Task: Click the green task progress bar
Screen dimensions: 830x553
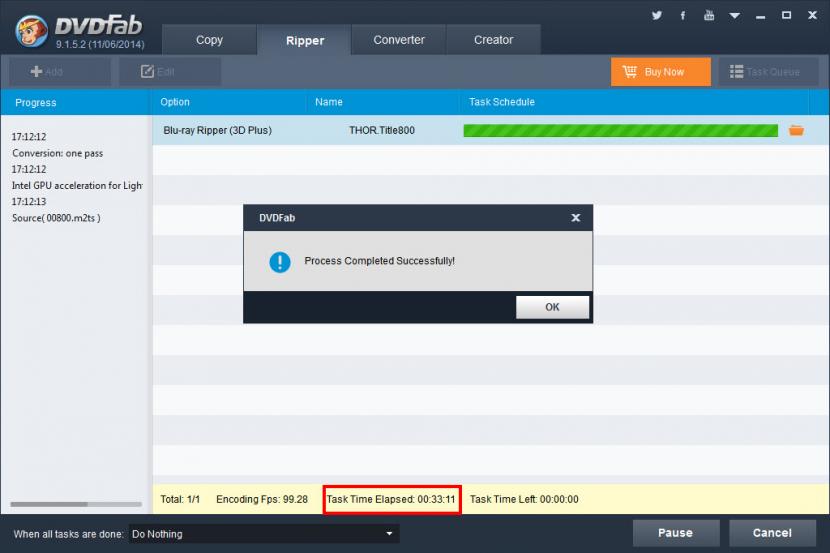Action: (620, 130)
